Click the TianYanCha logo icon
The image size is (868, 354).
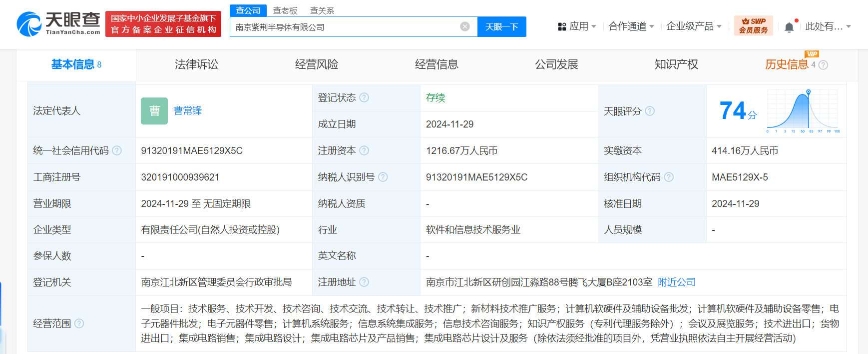click(x=29, y=24)
